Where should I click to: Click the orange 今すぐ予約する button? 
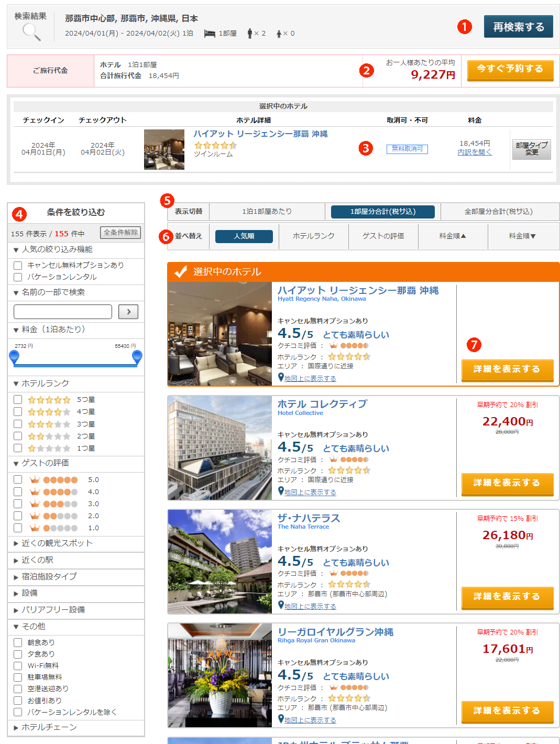click(x=510, y=70)
